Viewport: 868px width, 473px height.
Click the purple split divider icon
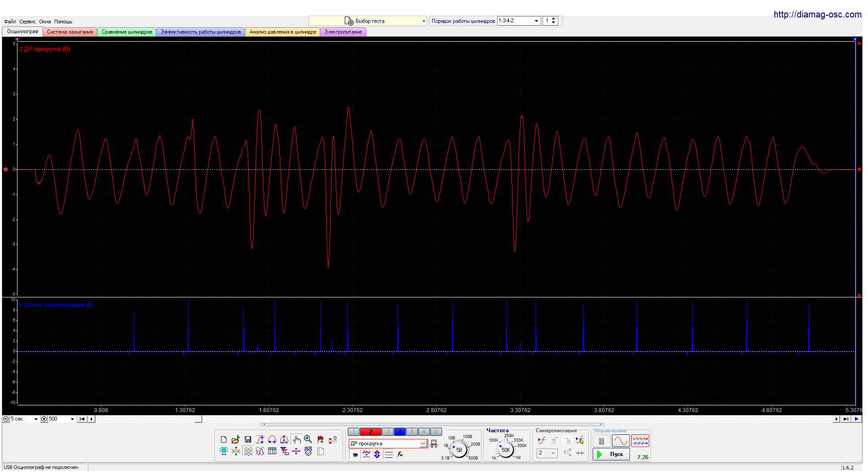click(296, 451)
